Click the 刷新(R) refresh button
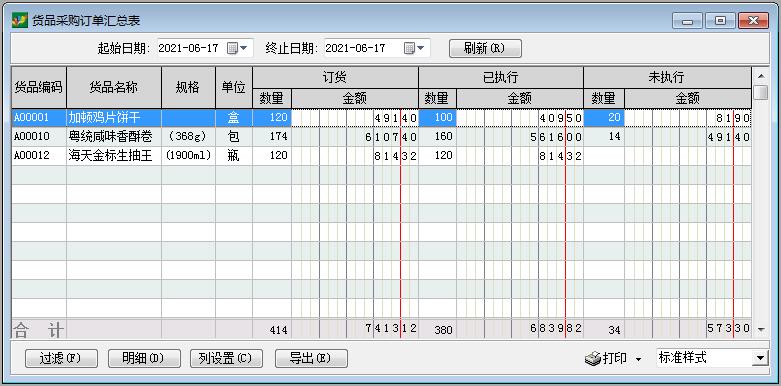781x386 pixels. (485, 48)
